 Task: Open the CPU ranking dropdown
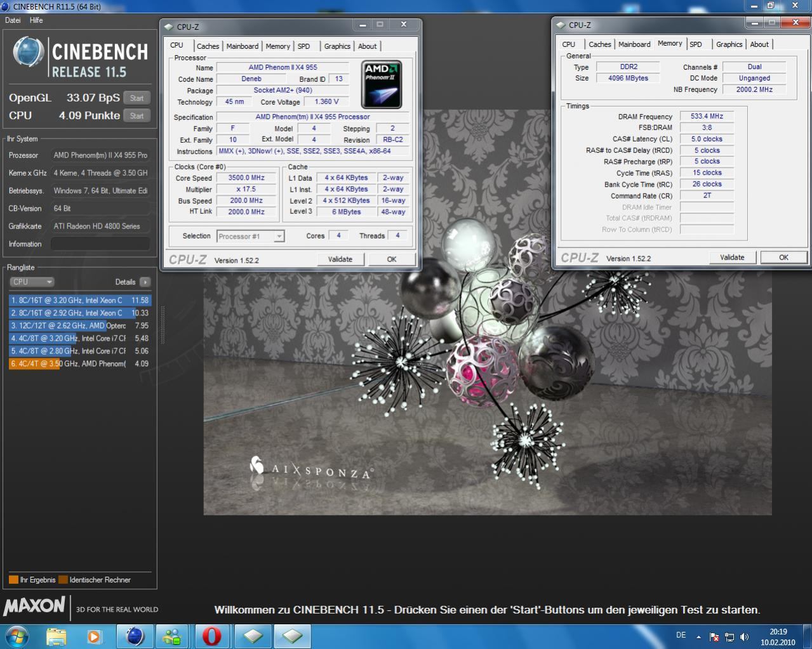[32, 282]
